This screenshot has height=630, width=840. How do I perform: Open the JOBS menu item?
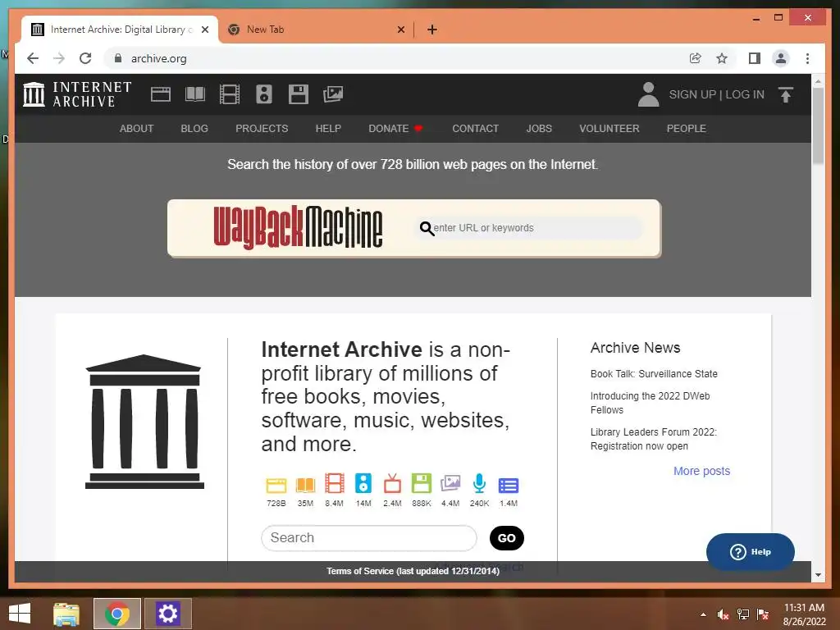click(539, 129)
